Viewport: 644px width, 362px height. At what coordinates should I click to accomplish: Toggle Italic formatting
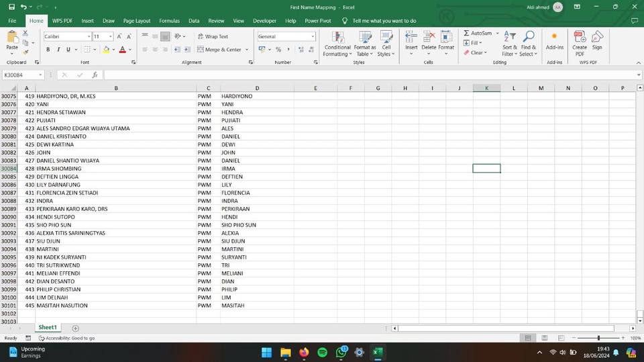58,50
